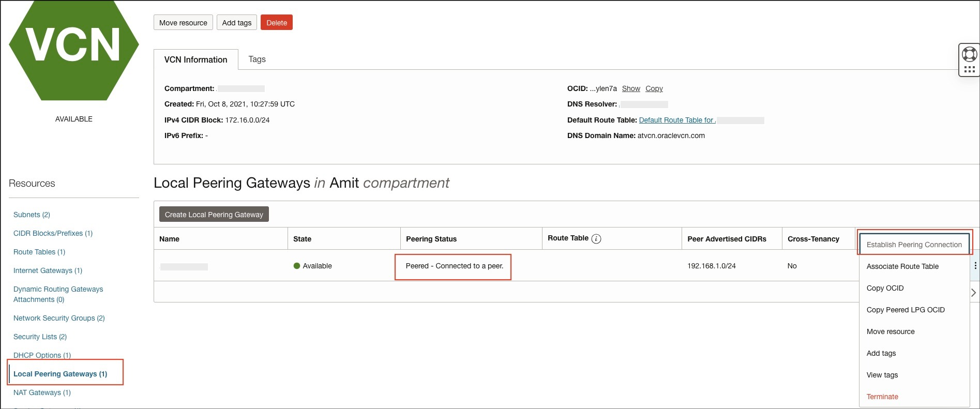Choose Terminate in the actions menu
This screenshot has height=409, width=980.
882,397
